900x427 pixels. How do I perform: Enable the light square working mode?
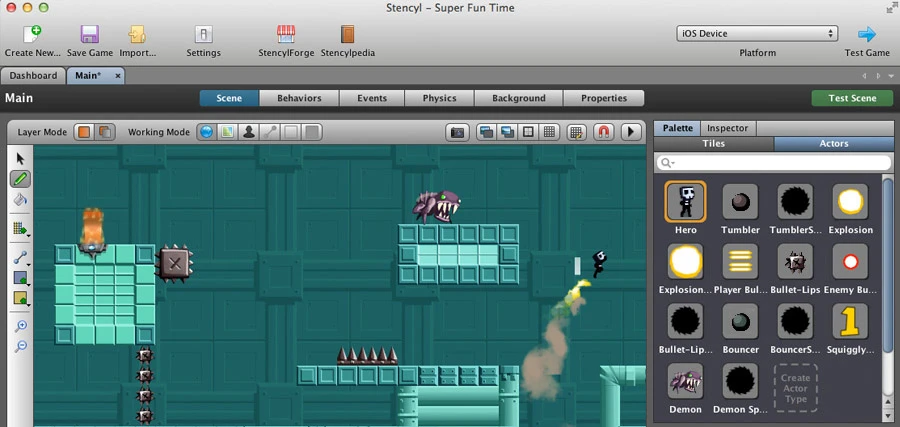290,132
